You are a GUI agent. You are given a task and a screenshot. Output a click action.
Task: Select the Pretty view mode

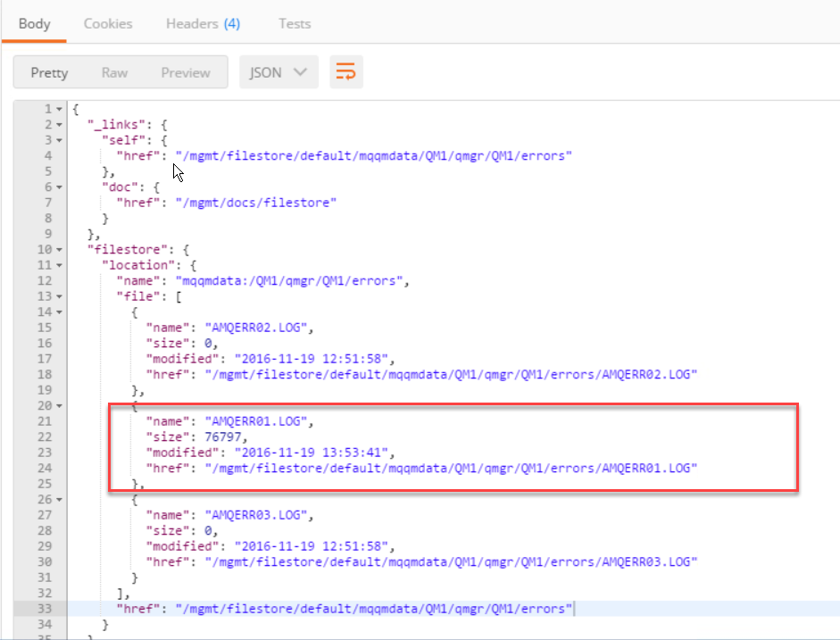tap(49, 72)
